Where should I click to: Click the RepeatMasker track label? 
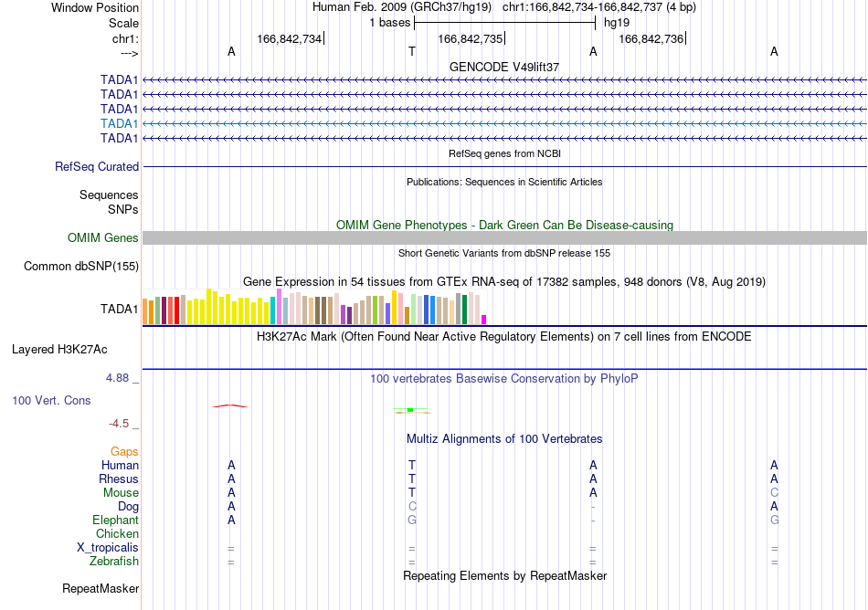click(x=101, y=588)
